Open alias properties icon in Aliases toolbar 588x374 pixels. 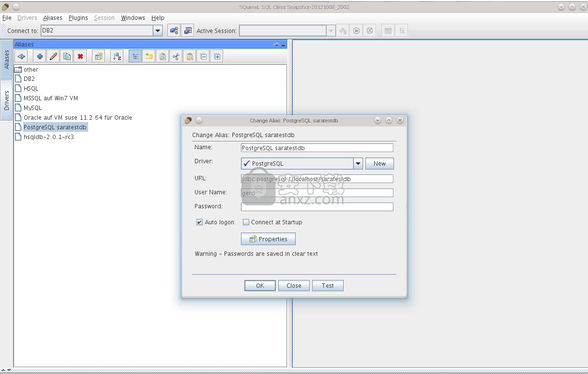(99, 57)
